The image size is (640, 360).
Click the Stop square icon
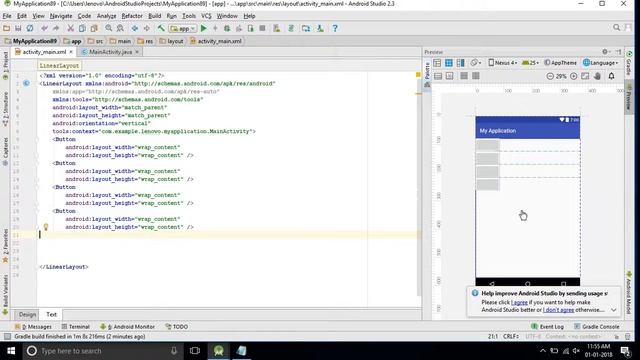click(262, 28)
